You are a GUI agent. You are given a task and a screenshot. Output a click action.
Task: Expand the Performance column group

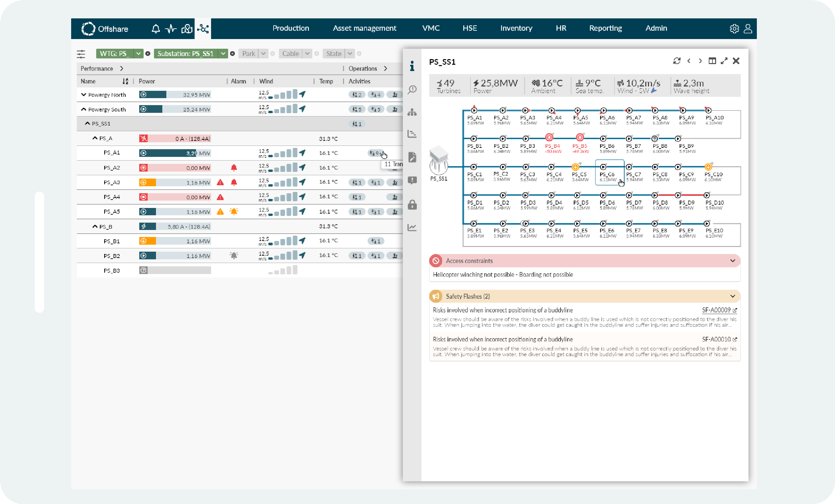pos(122,69)
